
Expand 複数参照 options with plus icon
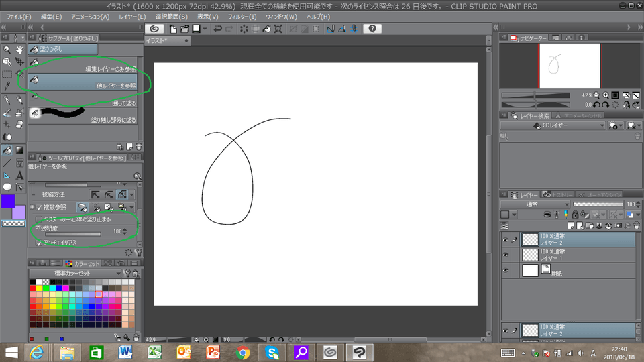coord(32,207)
